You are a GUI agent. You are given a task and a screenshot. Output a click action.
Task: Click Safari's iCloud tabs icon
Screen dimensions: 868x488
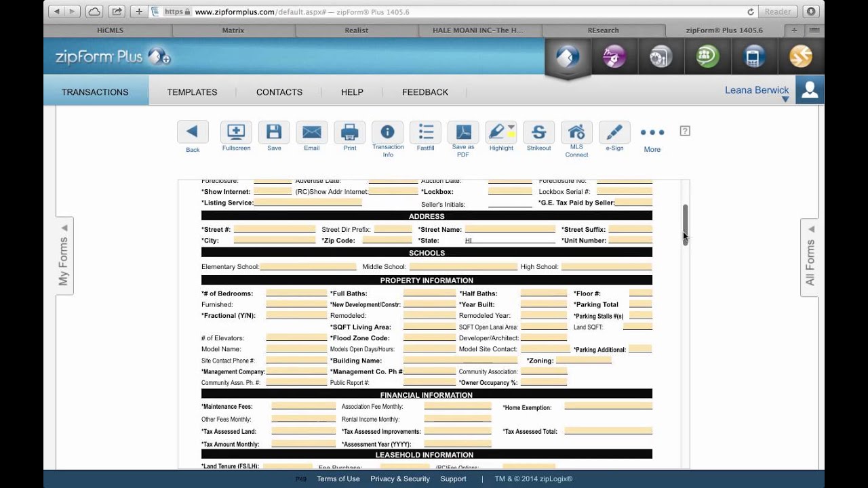coord(94,12)
